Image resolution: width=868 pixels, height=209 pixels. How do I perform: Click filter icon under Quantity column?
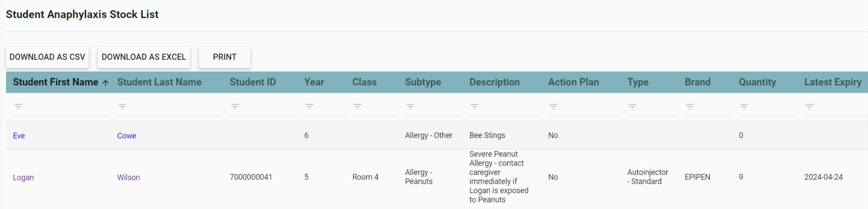coord(744,106)
